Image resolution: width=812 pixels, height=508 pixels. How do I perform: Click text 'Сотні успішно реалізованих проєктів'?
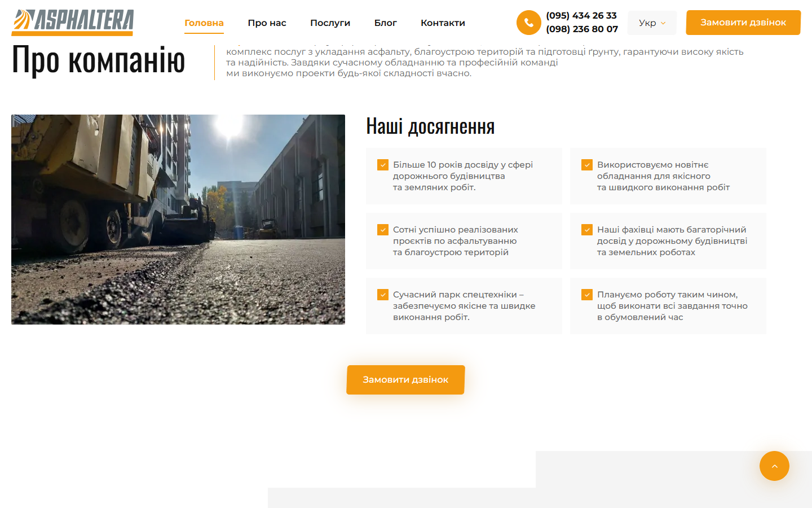456,235
